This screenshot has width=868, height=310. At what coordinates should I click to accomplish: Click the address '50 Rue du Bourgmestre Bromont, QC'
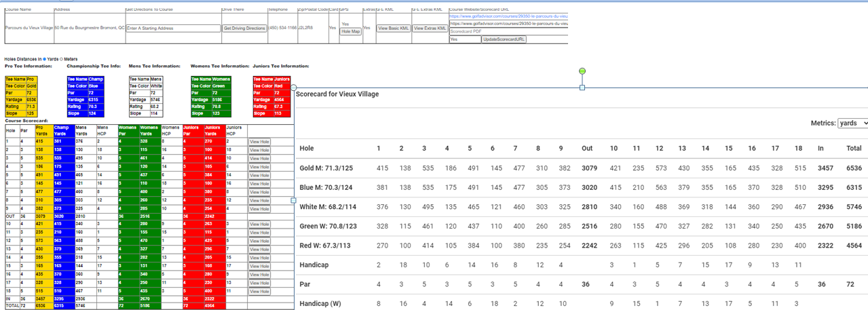click(89, 28)
